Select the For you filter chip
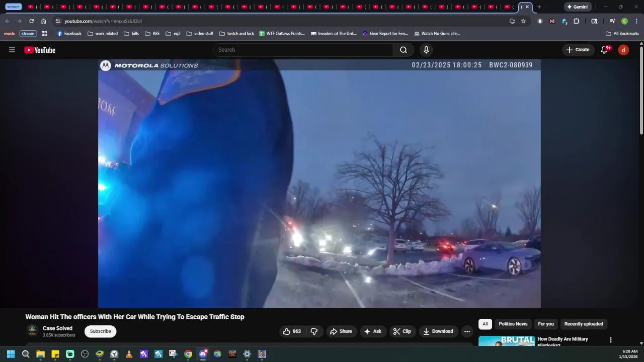 (546, 324)
